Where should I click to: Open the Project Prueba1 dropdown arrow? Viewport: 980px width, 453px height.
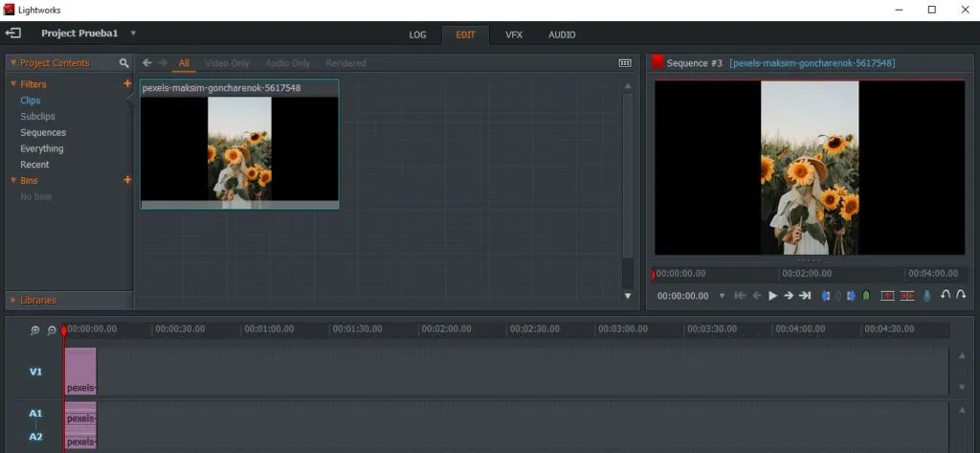pos(133,34)
